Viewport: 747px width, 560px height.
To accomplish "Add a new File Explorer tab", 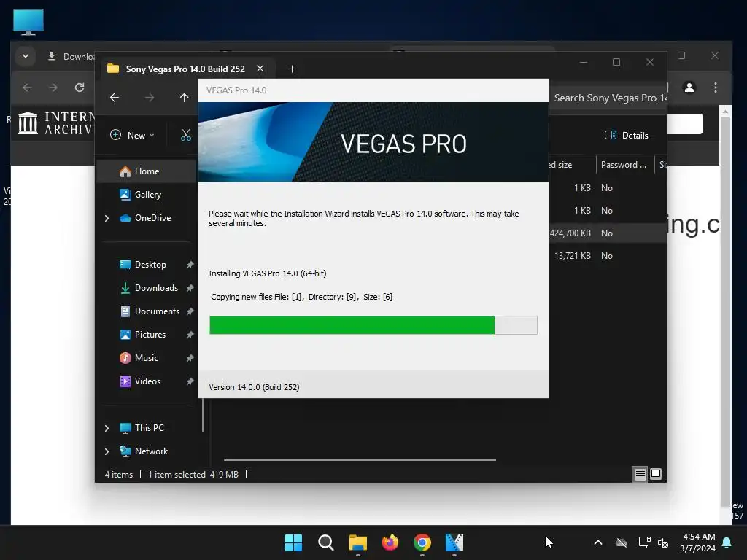I will pos(292,69).
